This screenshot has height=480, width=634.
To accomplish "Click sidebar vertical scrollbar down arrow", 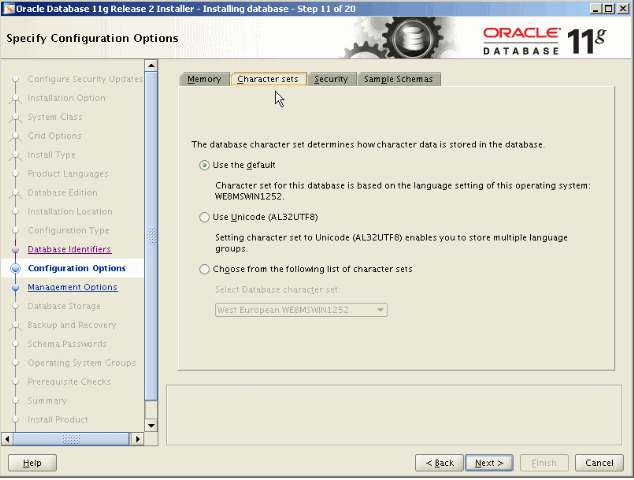I will 151,425.
